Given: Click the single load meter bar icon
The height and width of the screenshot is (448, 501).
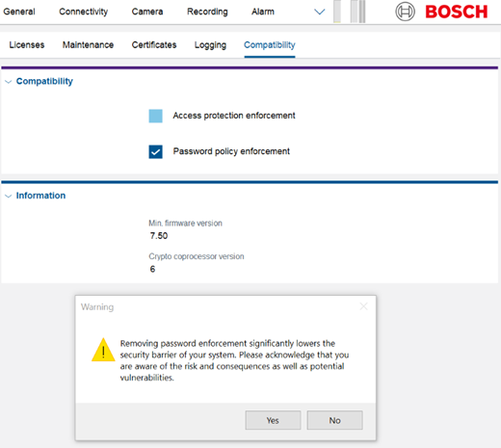Looking at the screenshot, I should coord(337,12).
